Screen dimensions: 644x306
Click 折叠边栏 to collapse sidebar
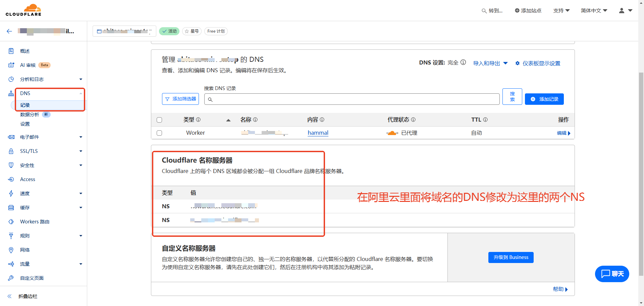[x=28, y=296]
